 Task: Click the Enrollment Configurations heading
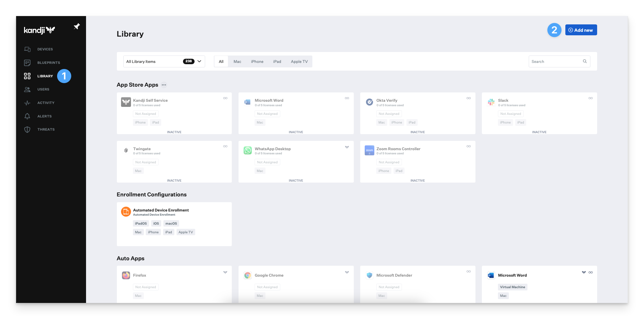click(152, 194)
